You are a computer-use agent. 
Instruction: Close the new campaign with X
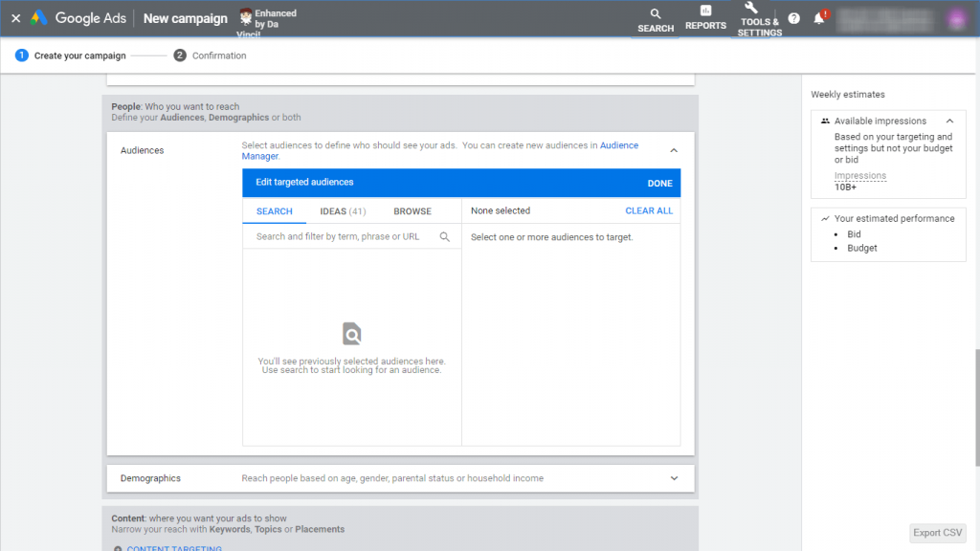(x=16, y=18)
